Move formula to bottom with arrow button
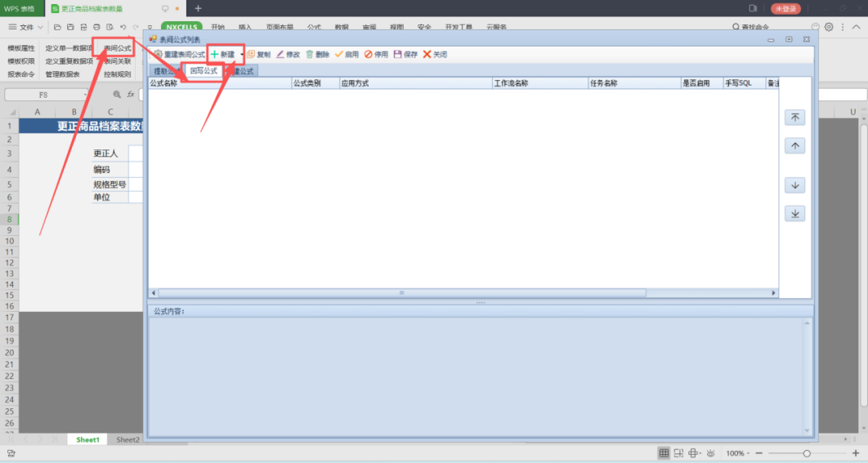 point(794,214)
